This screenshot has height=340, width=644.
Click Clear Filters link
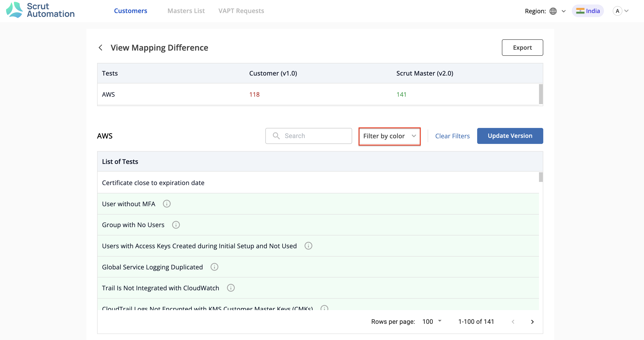point(452,136)
